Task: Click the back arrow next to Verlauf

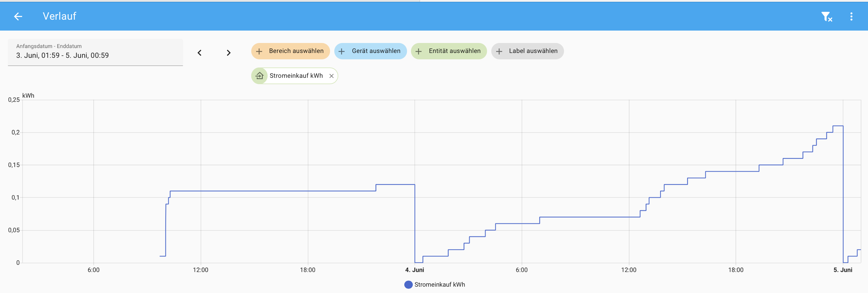Action: click(18, 16)
